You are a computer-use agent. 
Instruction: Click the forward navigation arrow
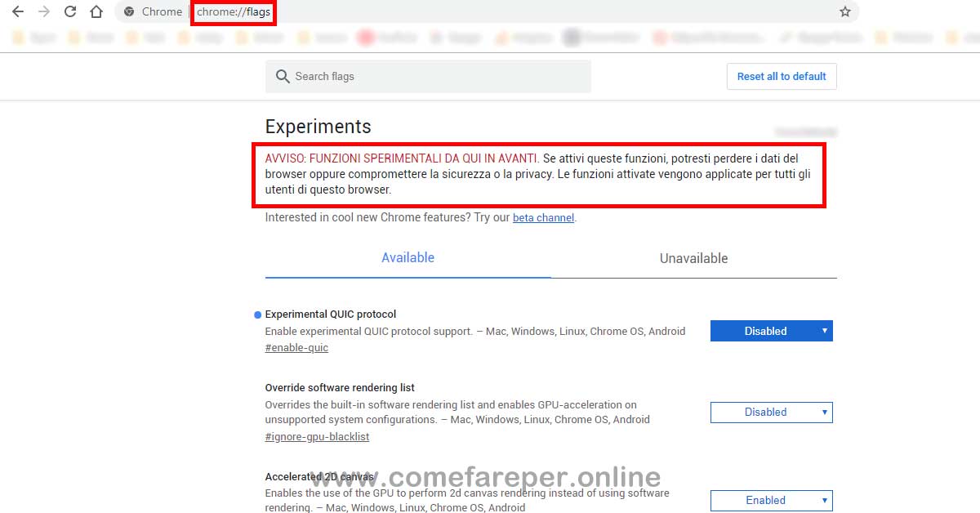42,11
